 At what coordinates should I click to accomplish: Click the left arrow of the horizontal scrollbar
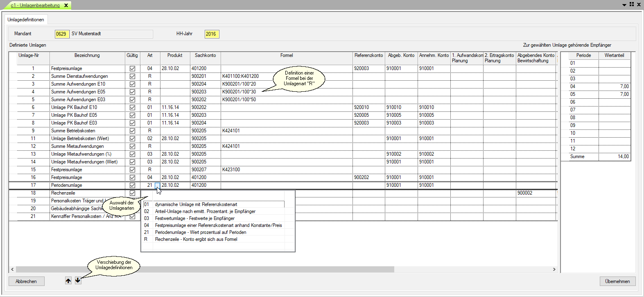click(x=12, y=270)
